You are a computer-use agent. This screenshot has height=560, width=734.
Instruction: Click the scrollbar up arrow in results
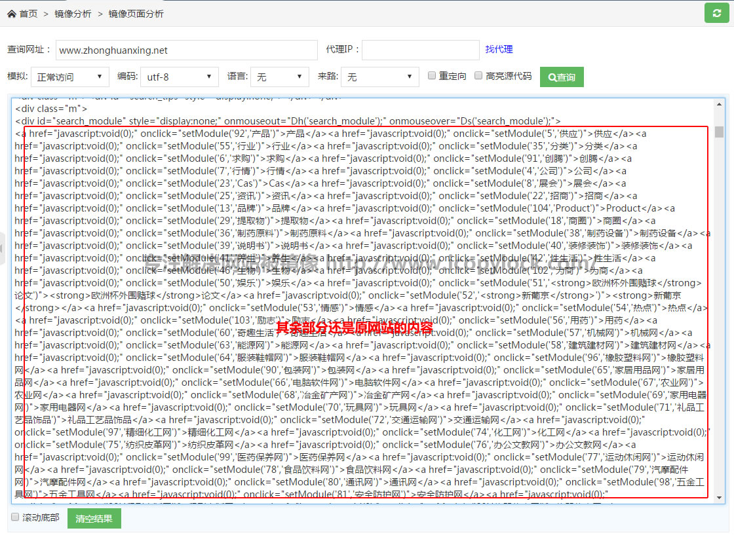pyautogui.click(x=719, y=105)
